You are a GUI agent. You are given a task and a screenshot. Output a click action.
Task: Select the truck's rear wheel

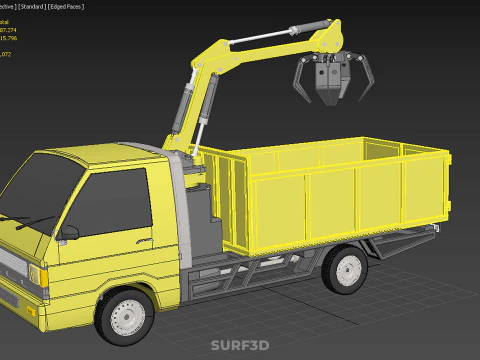(x=345, y=269)
